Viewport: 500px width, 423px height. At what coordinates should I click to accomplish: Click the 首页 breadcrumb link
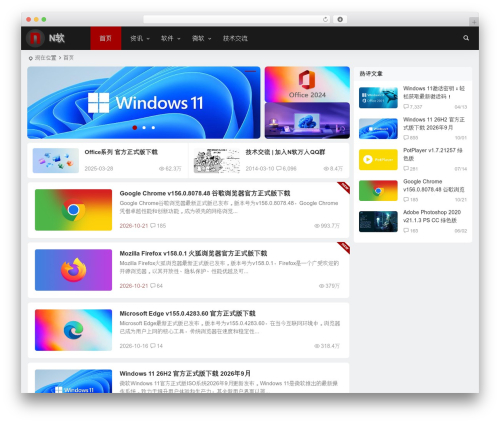click(68, 58)
